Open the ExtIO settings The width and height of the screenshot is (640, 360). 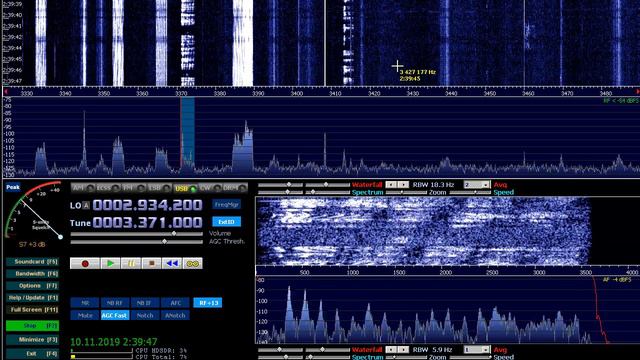click(x=227, y=222)
